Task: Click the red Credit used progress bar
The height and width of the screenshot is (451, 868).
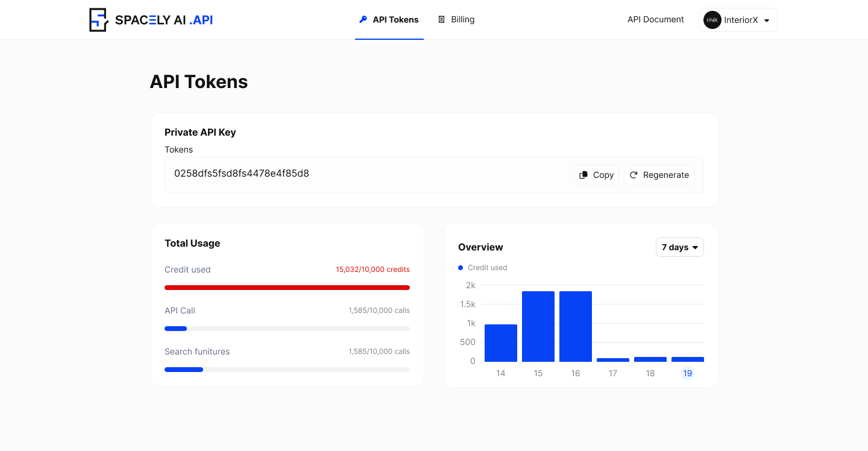Action: 287,288
